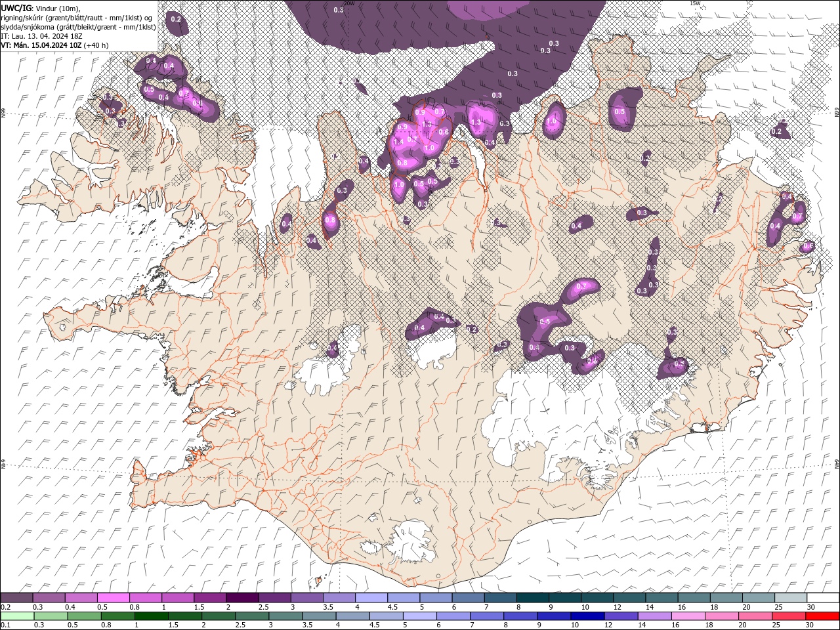The height and width of the screenshot is (630, 840).
Task: Click the bright pink 0.5 swatch in upper legend
Action: 114,598
